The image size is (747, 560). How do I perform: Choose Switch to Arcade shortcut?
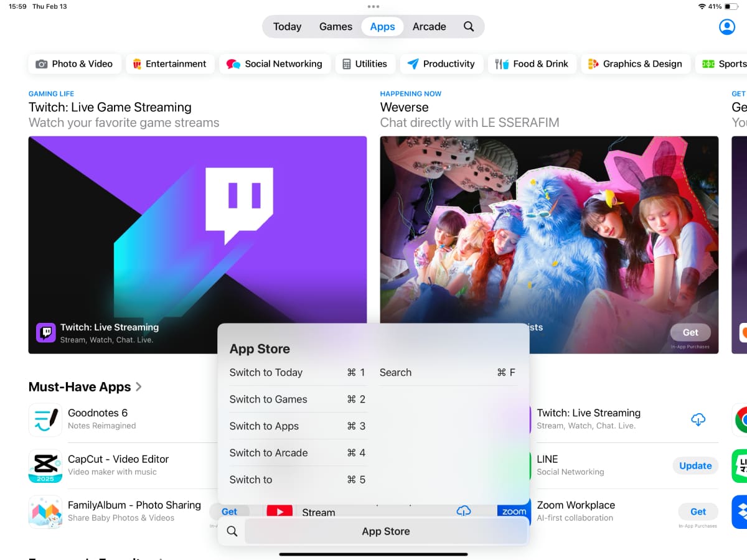tap(298, 453)
